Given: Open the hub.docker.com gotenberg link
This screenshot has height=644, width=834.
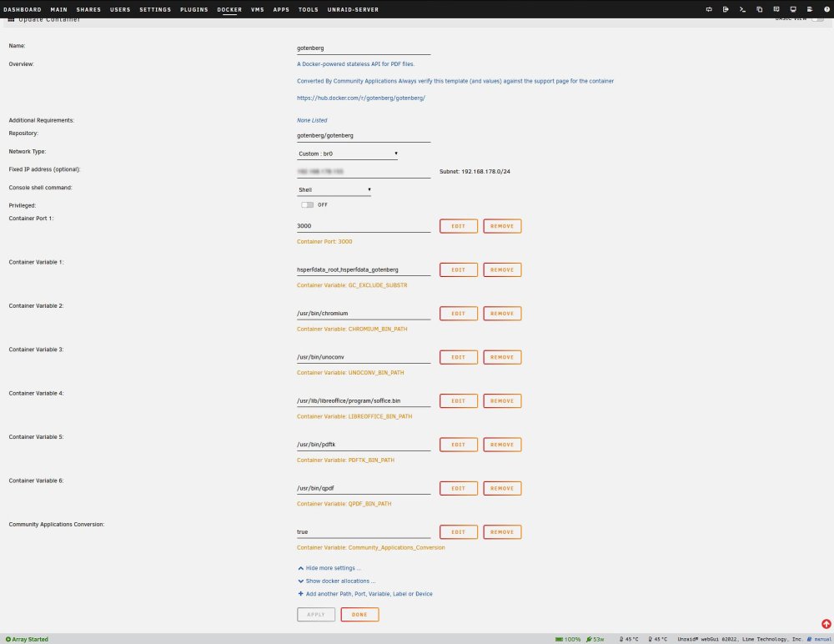Looking at the screenshot, I should point(360,98).
